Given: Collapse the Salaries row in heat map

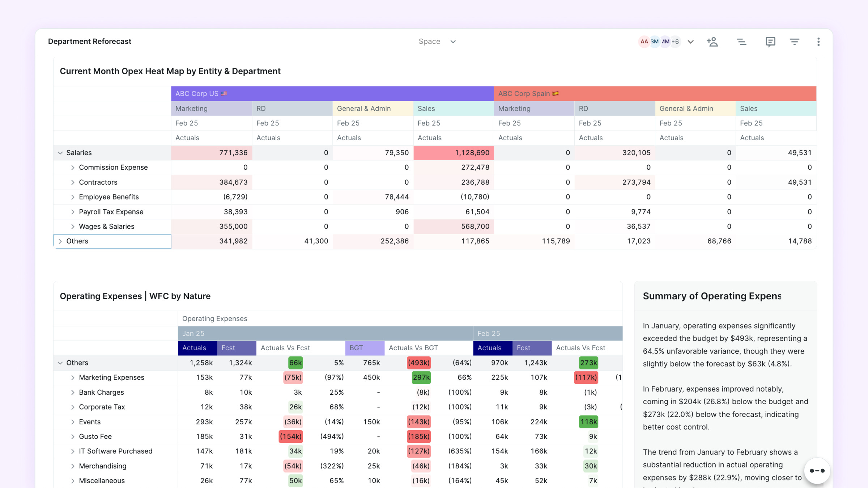Looking at the screenshot, I should pos(60,153).
